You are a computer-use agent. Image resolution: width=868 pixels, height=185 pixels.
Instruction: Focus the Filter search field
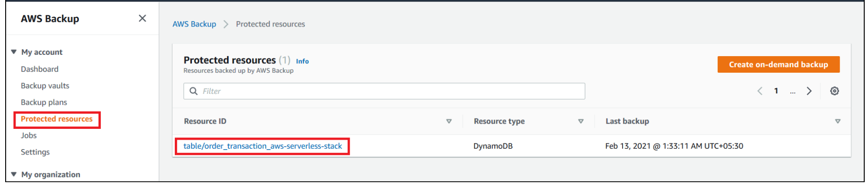(x=384, y=91)
